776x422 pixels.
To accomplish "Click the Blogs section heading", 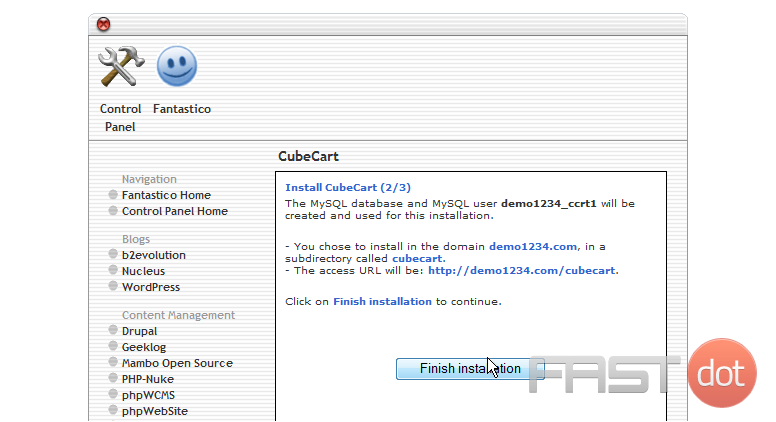I will click(x=136, y=239).
